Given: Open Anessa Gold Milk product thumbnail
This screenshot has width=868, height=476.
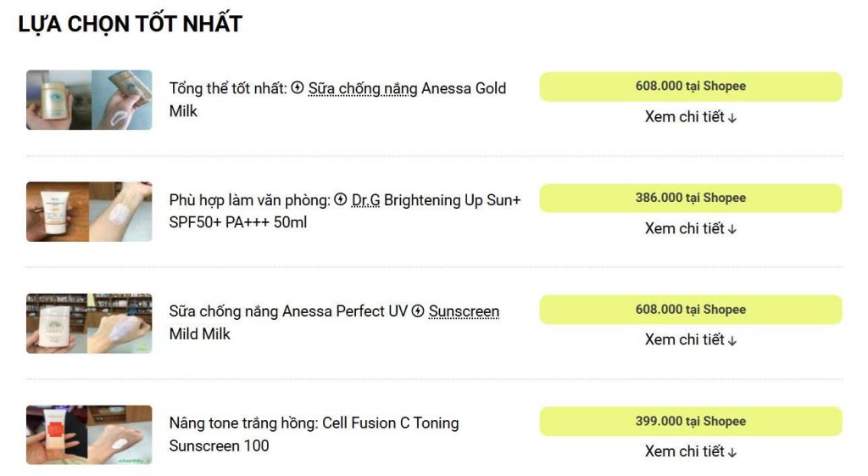Looking at the screenshot, I should click(89, 100).
